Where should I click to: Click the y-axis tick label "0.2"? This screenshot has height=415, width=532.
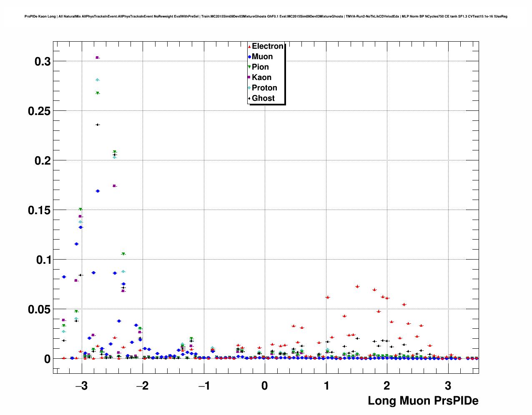[43, 161]
